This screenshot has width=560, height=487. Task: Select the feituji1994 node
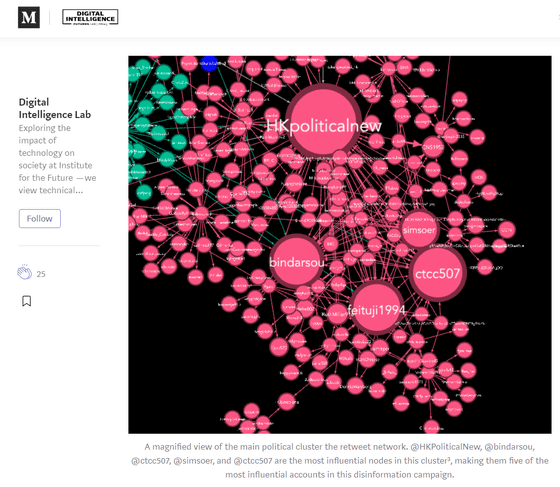click(376, 308)
